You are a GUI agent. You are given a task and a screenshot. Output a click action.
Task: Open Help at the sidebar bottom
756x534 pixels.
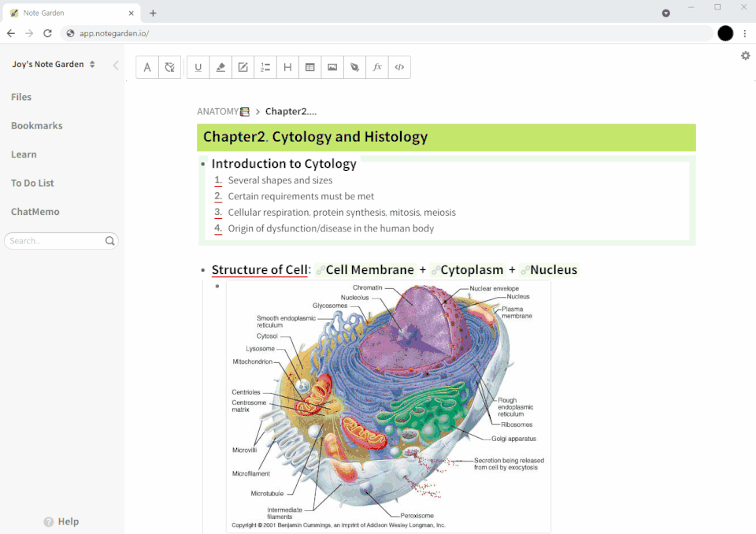click(x=61, y=521)
